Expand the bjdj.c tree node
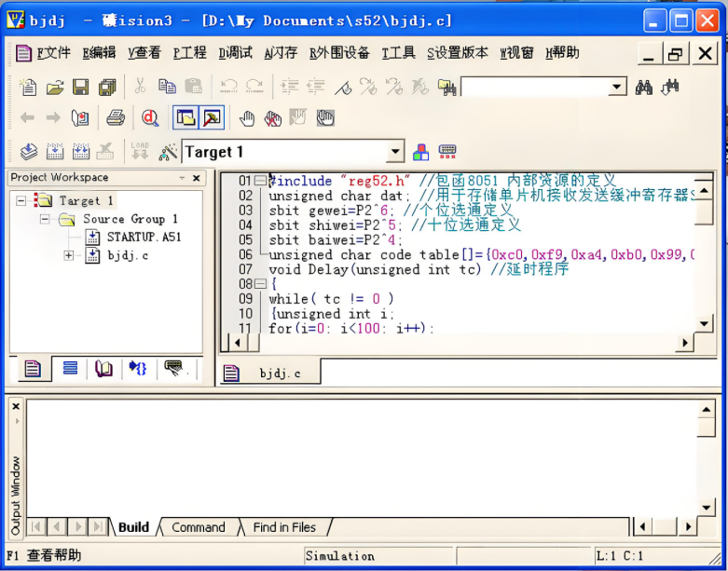The width and height of the screenshot is (728, 571). (x=69, y=255)
